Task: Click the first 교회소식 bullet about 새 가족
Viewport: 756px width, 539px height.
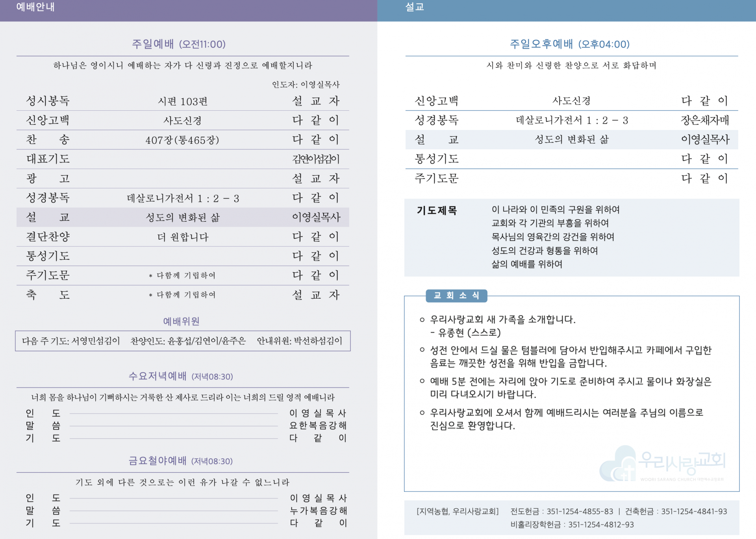Action: 502,319
